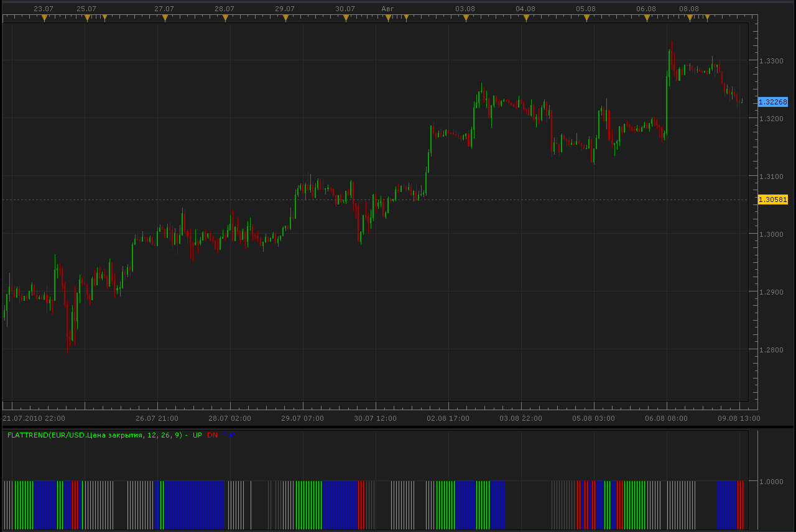
Task: Click the green UP legend label
Action: point(197,435)
